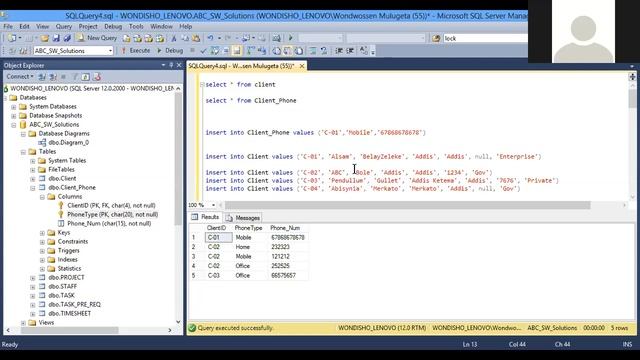640x360 pixels.
Task: Open the File menu
Action: pos(8,26)
